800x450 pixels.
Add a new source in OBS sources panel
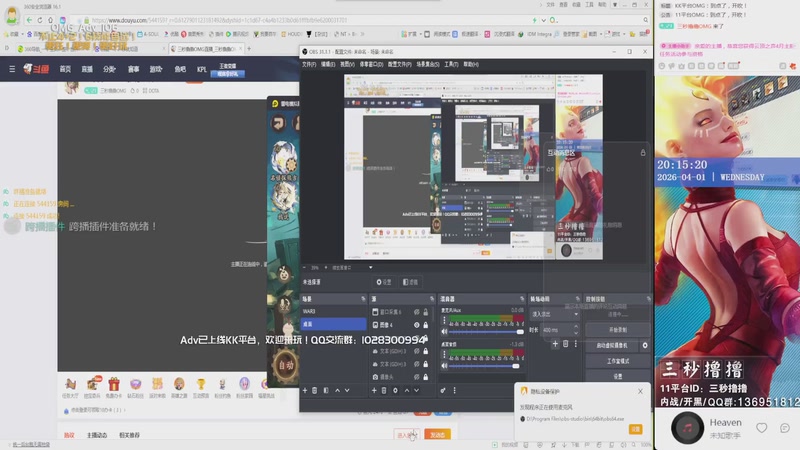coord(374,390)
